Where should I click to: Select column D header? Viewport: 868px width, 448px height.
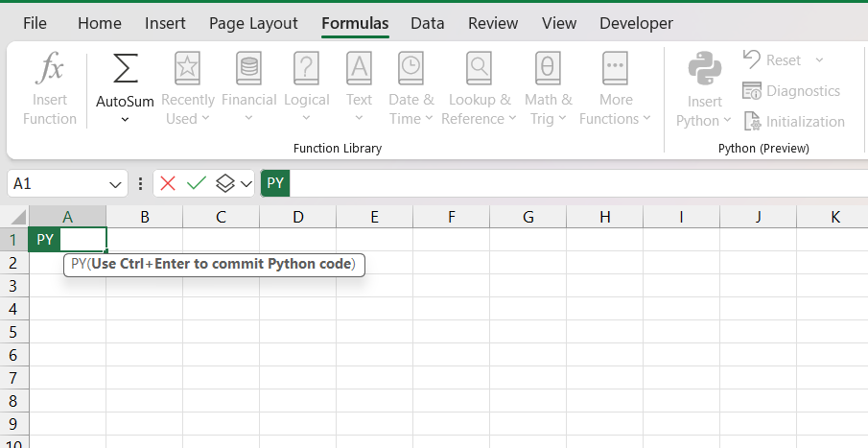click(x=298, y=217)
